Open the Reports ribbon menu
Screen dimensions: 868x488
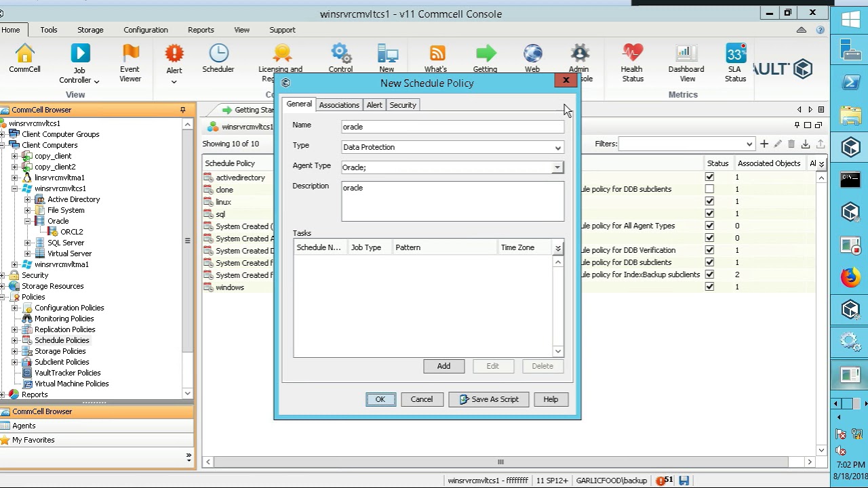pos(201,30)
